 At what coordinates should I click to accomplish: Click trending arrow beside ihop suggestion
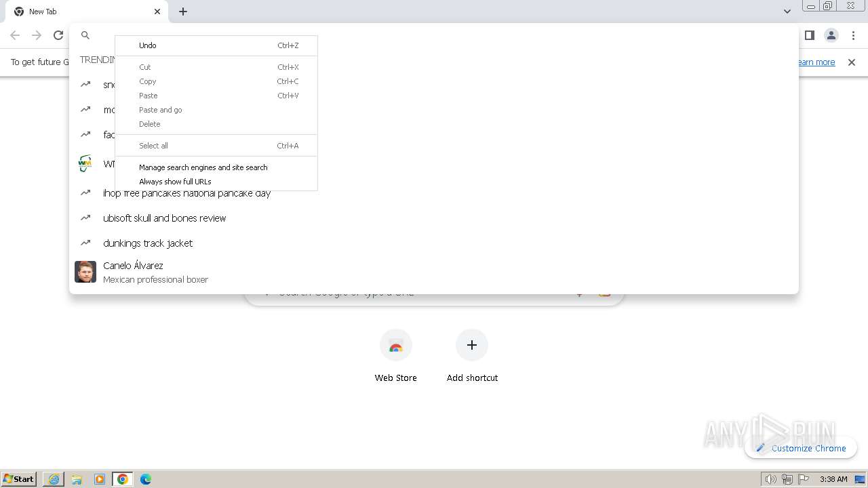pyautogui.click(x=85, y=192)
